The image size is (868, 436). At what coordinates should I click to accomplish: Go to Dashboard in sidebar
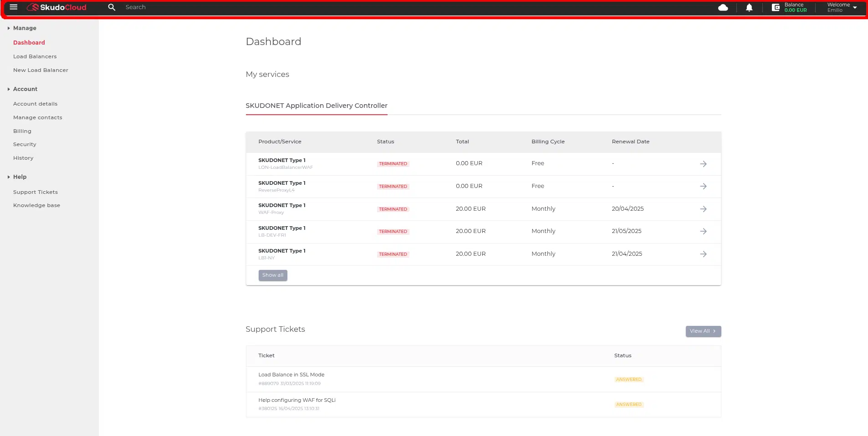pyautogui.click(x=29, y=43)
